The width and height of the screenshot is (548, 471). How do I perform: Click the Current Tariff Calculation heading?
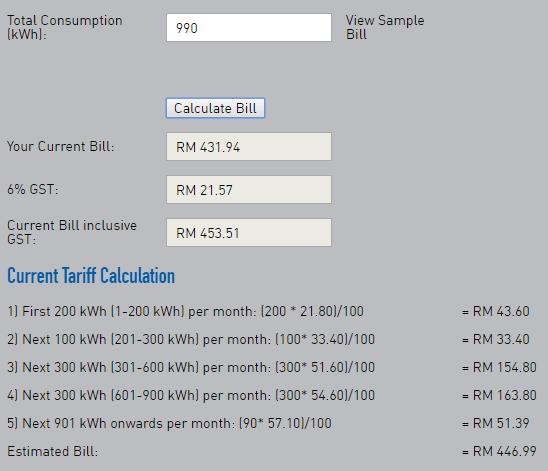pos(91,276)
